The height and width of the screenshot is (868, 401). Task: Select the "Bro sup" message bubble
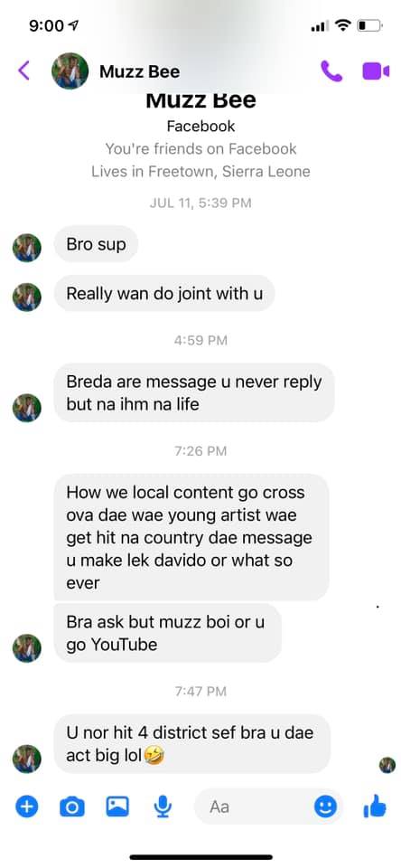click(x=96, y=244)
